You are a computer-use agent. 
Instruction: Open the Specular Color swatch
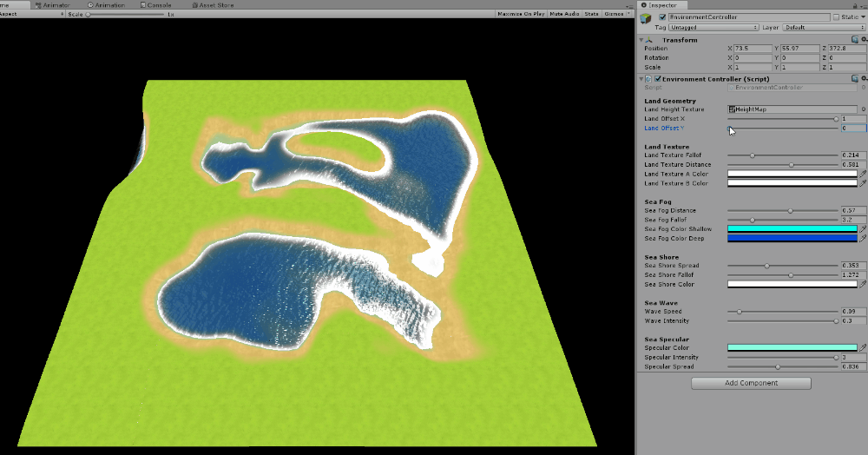(x=792, y=347)
